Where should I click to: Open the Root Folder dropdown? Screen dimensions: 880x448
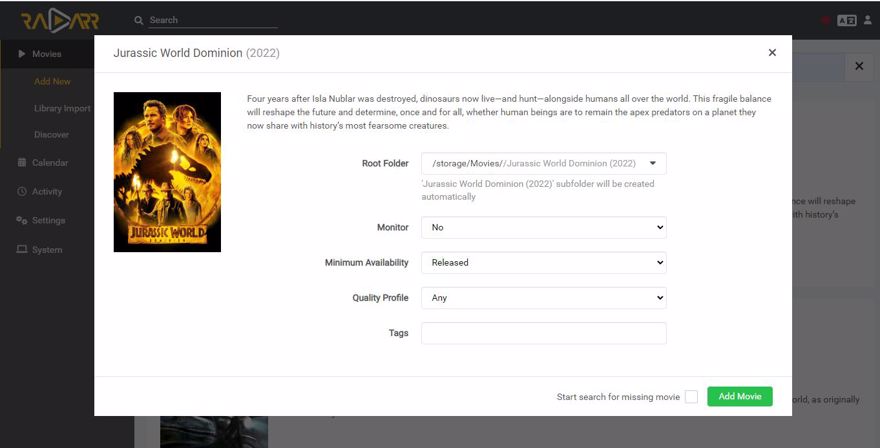pyautogui.click(x=543, y=163)
